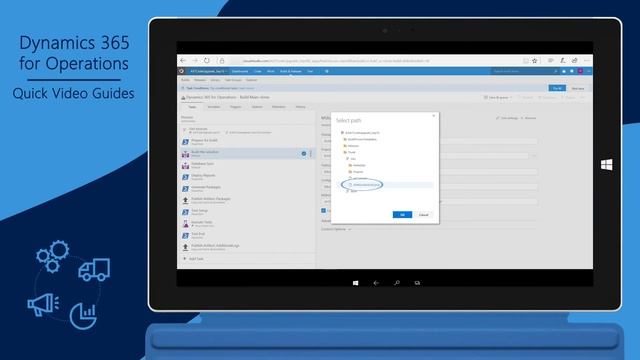The width and height of the screenshot is (640, 360).
Task: Open taskbar search magnifier icon
Action: point(397,282)
